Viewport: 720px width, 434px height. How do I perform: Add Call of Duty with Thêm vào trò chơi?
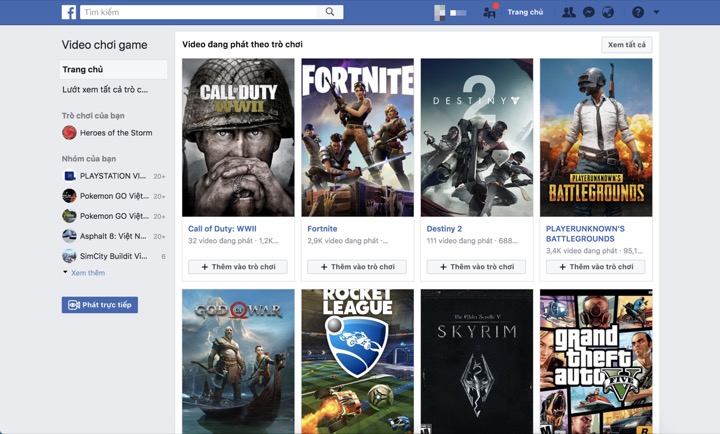[x=238, y=267]
